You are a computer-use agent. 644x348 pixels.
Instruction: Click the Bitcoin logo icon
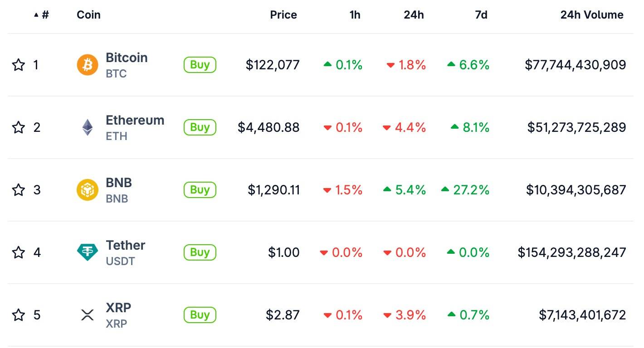pos(88,65)
